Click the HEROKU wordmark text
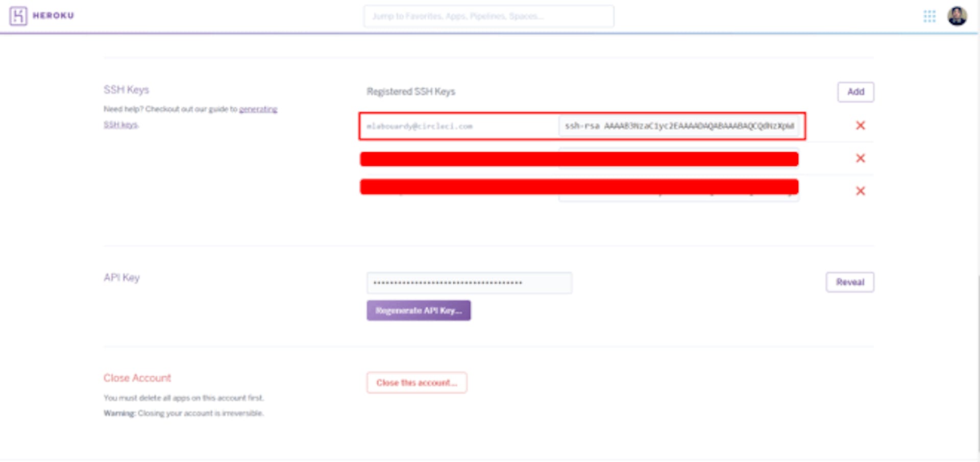Screen dimensions: 980x462 click(53, 16)
